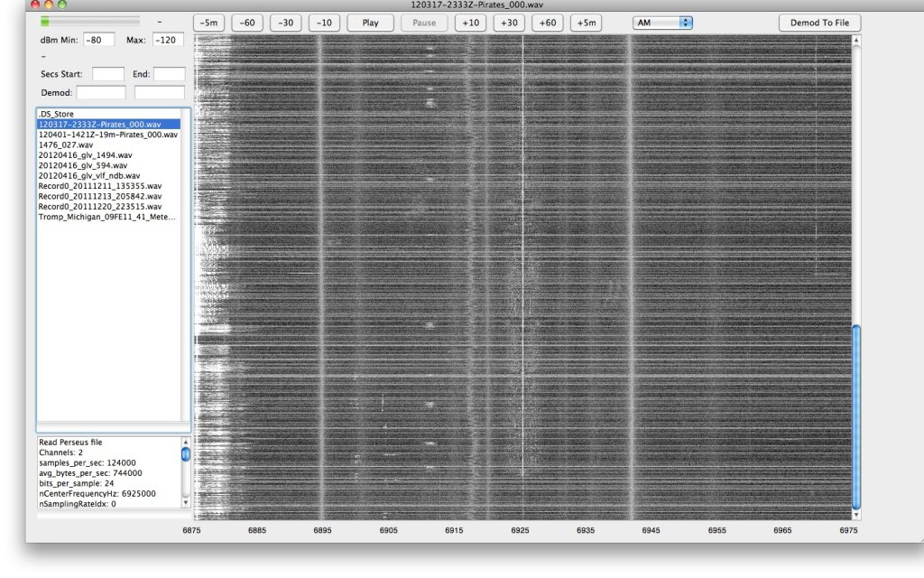Click the second Demod input field
Screen dimensions: 924x578
[x=160, y=93]
